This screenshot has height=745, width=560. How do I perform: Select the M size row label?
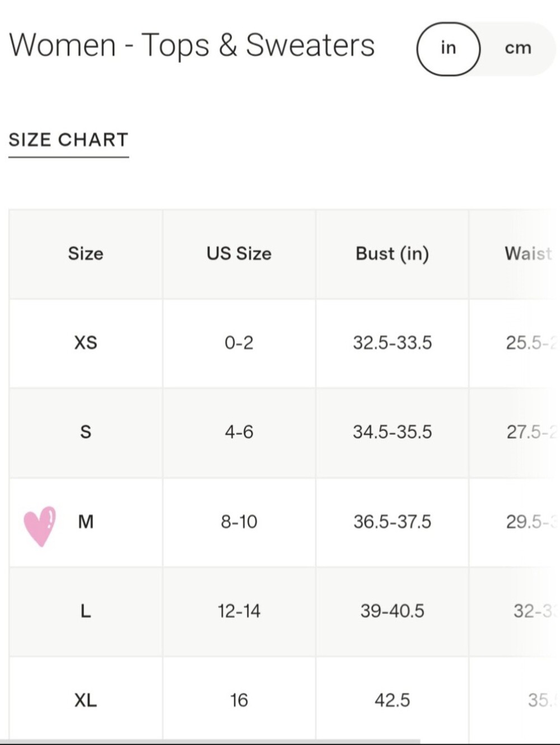click(x=86, y=521)
